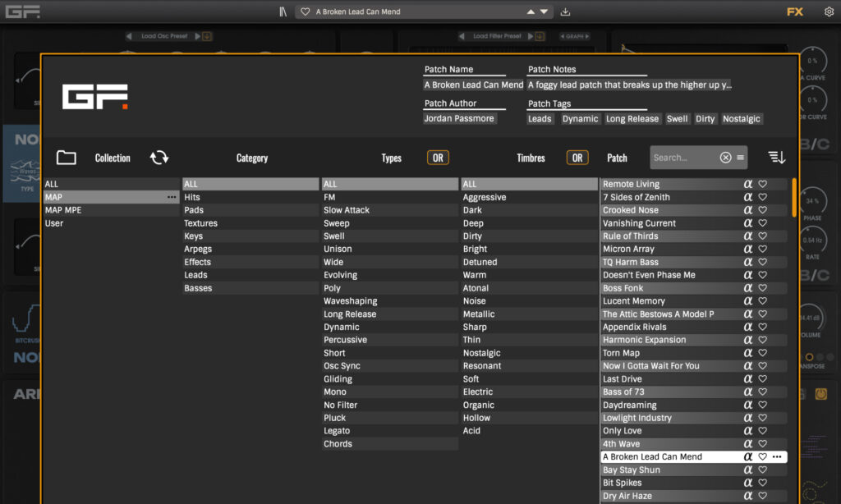Click the refresh collection arrows icon

[159, 158]
